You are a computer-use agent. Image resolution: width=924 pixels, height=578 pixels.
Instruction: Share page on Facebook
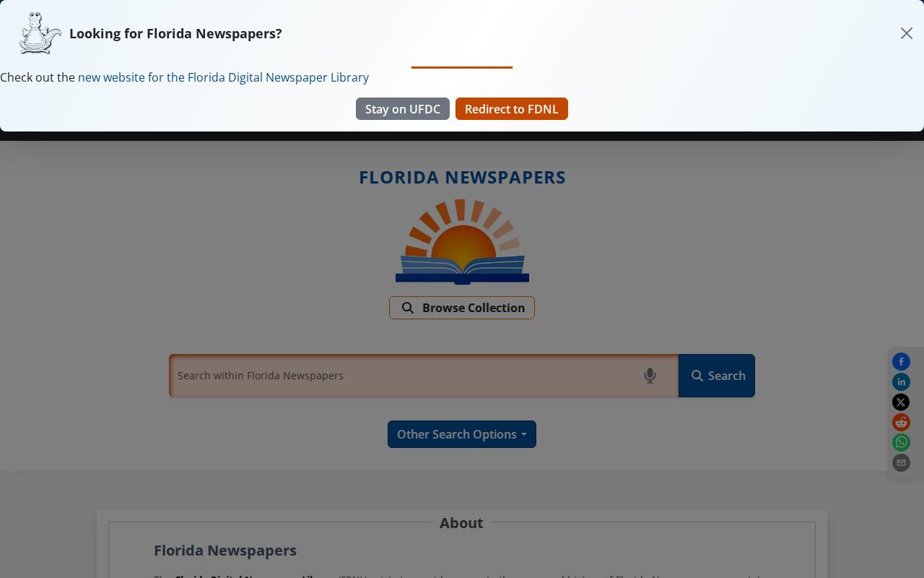click(901, 362)
